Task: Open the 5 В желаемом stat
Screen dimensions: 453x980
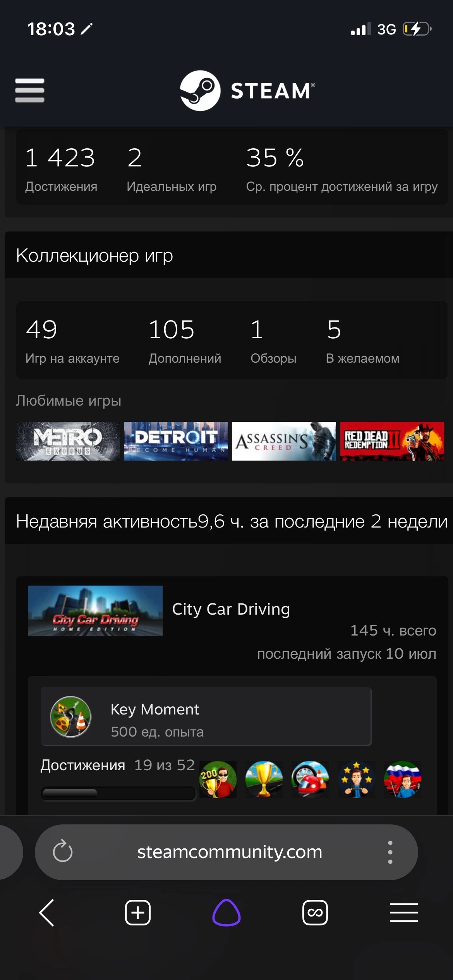Action: [362, 341]
